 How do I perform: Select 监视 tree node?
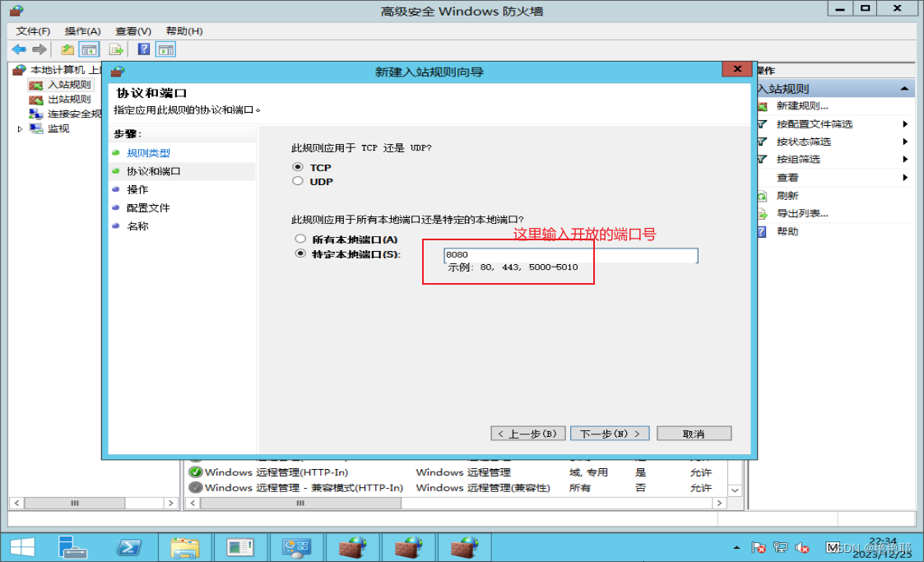tap(58, 129)
